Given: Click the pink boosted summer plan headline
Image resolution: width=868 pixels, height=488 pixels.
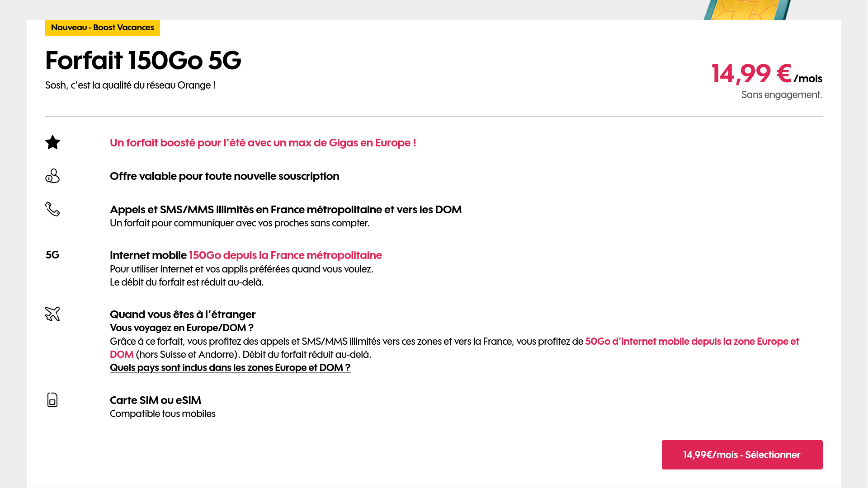Looking at the screenshot, I should [263, 143].
